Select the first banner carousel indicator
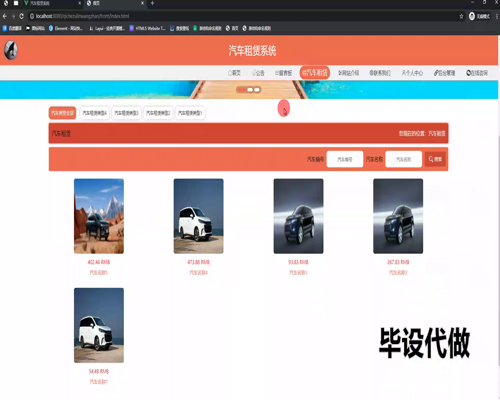The height and width of the screenshot is (400, 500). coord(242,90)
